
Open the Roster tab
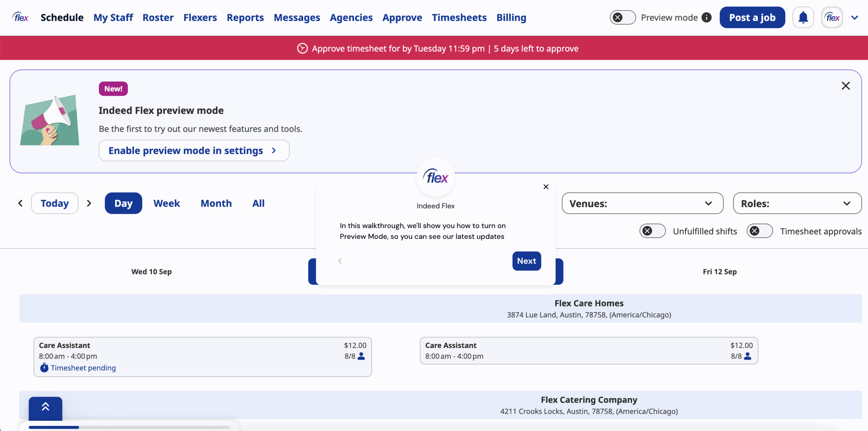[x=158, y=17]
